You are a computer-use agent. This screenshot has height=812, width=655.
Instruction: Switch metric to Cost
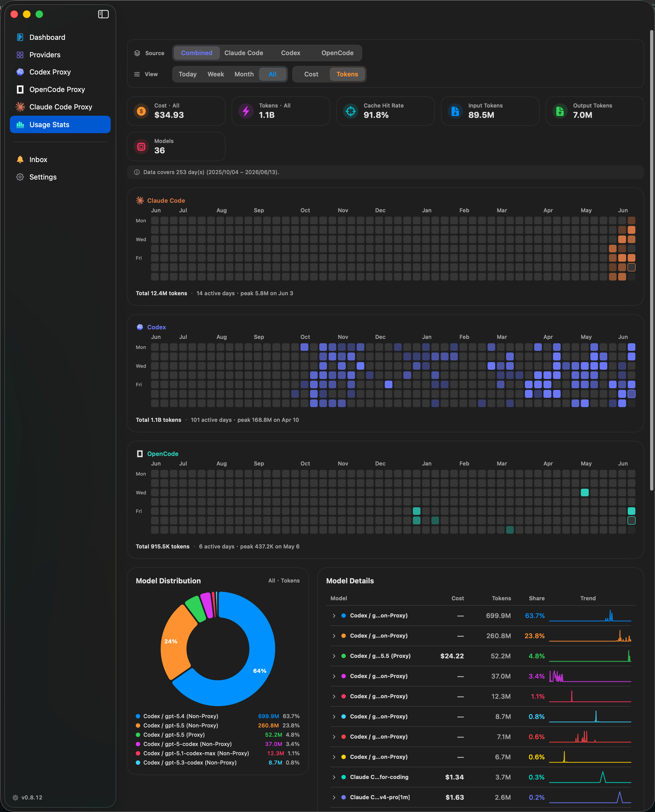tap(311, 74)
